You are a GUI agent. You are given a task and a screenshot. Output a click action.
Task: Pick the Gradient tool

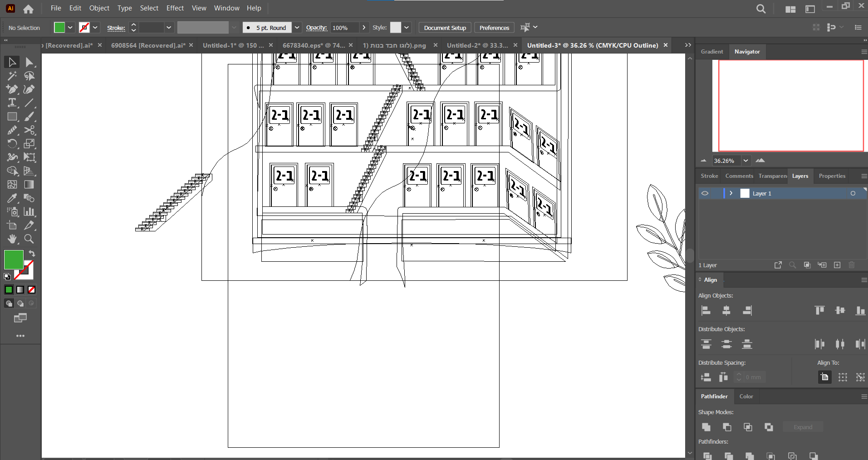[x=29, y=185]
